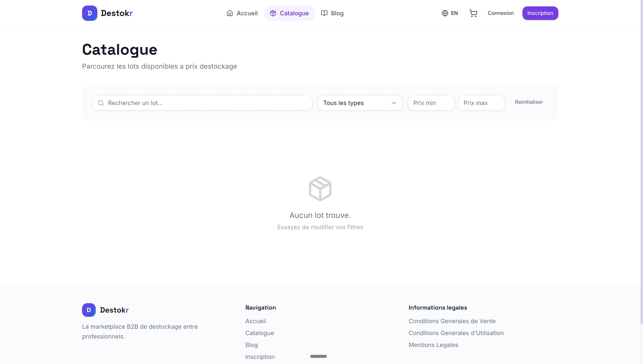Click the package icon next to Catalogue

tap(273, 13)
